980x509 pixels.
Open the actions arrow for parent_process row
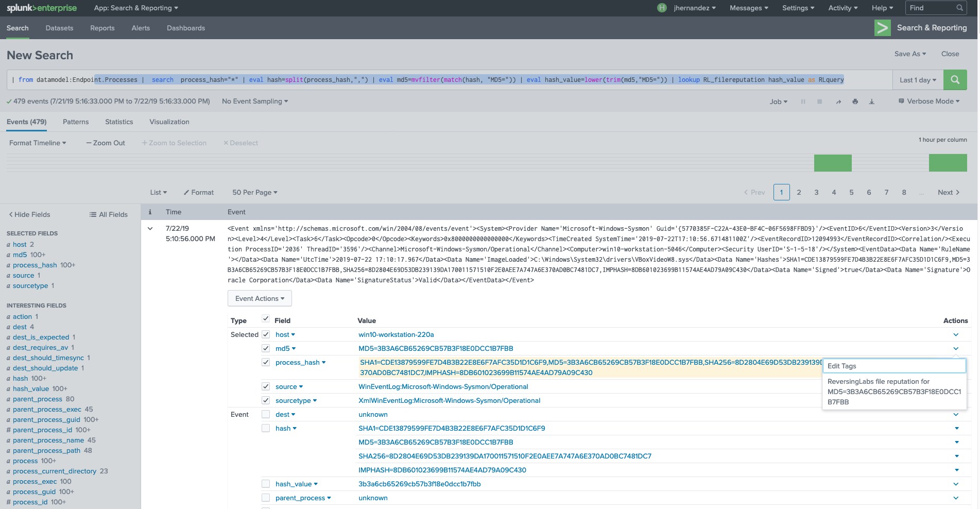pyautogui.click(x=956, y=498)
